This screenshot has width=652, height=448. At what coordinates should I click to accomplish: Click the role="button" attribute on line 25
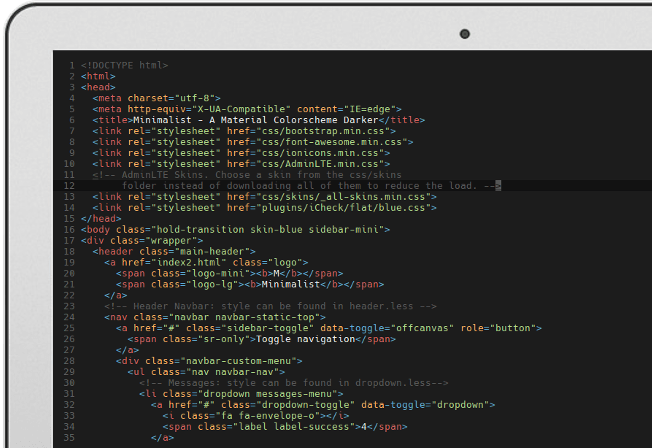499,328
